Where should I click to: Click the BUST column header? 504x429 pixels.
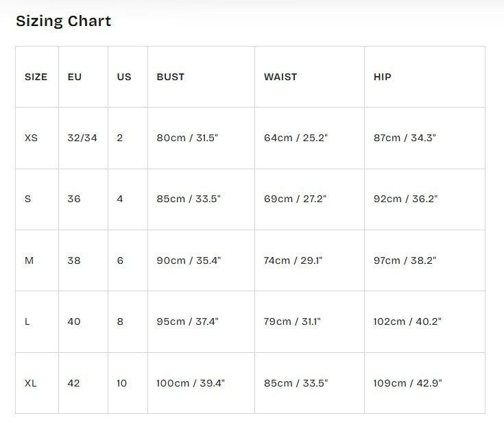(171, 77)
